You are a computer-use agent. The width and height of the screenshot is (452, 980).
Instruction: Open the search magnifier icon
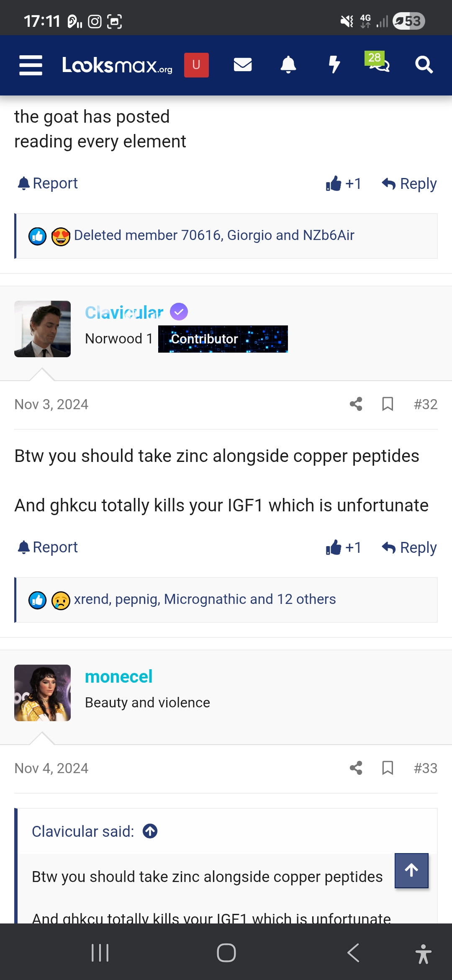pyautogui.click(x=424, y=65)
